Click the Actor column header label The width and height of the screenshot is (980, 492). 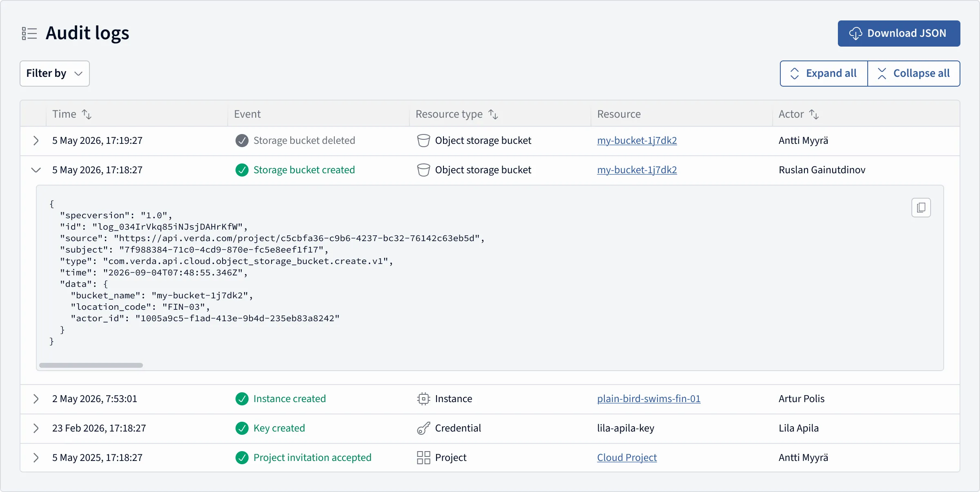point(791,114)
